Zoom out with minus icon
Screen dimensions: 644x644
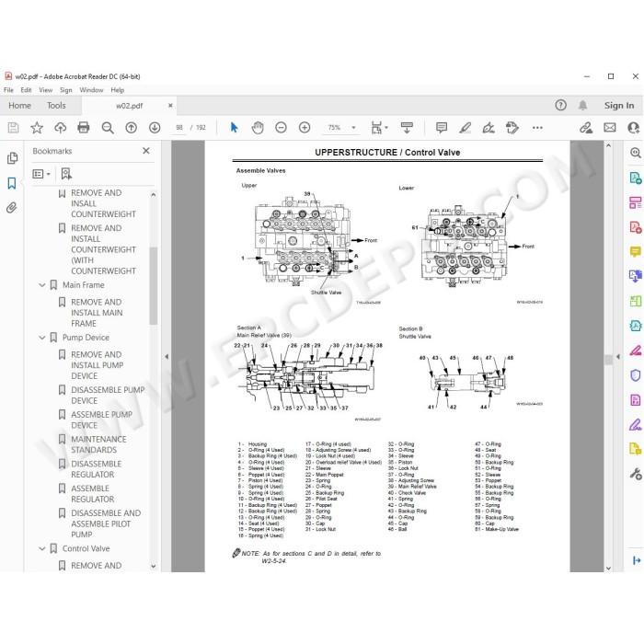pyautogui.click(x=281, y=128)
